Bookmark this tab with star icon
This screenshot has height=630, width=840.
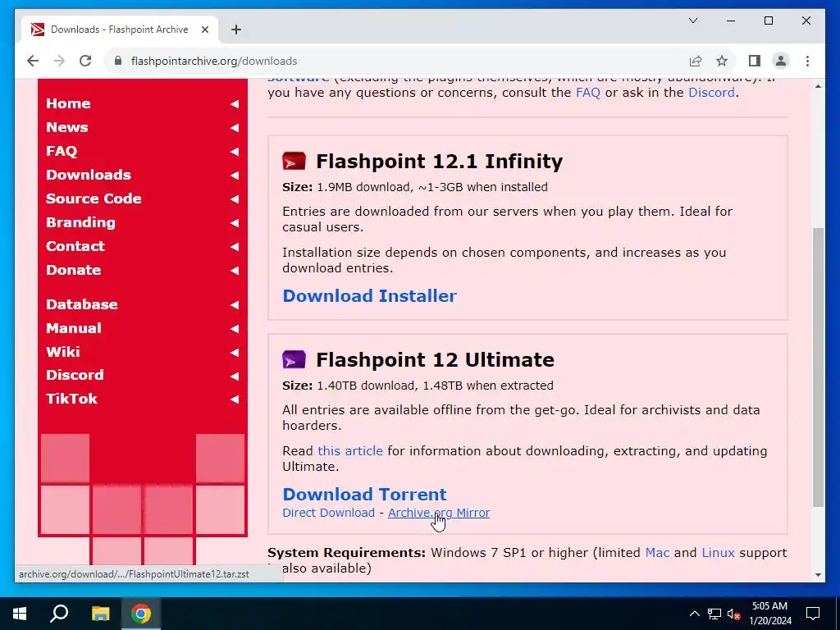click(722, 61)
